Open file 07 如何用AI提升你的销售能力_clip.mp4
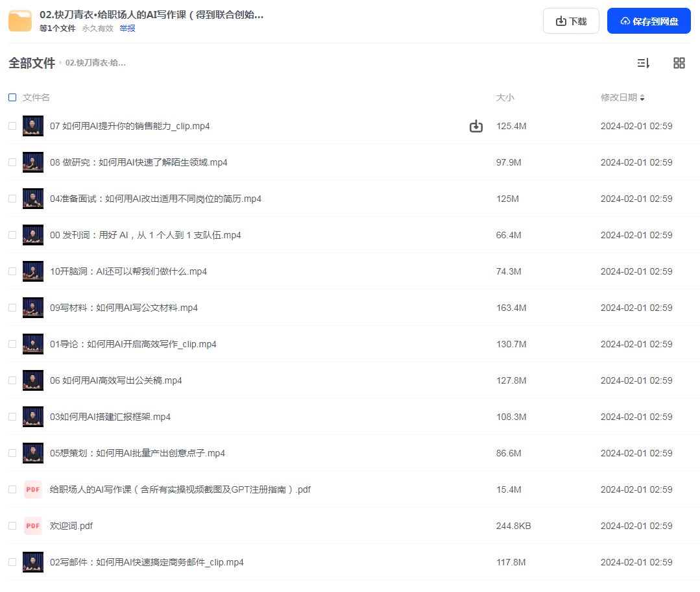Screen dimensions: 700x592 [x=130, y=126]
